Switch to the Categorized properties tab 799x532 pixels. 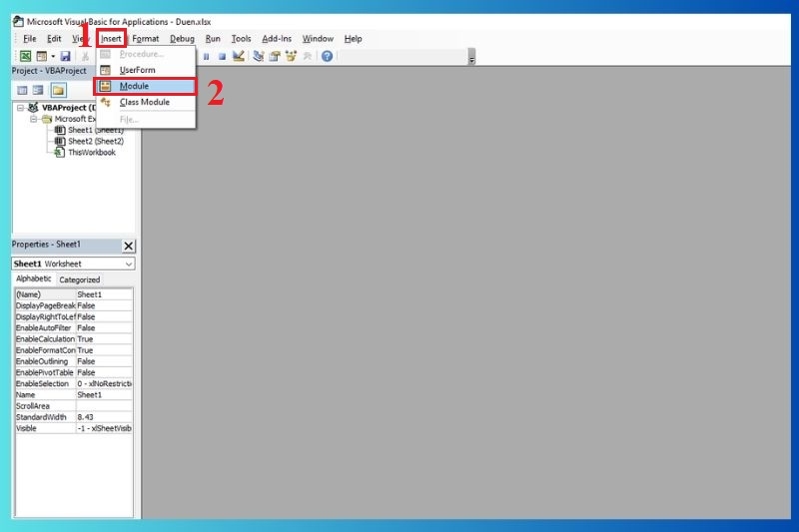(x=80, y=279)
